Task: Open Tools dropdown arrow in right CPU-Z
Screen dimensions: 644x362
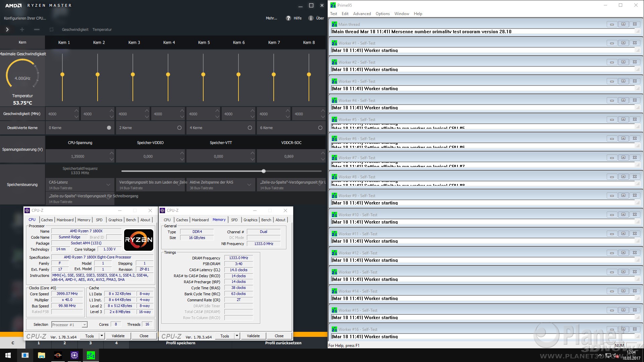Action: (x=237, y=336)
